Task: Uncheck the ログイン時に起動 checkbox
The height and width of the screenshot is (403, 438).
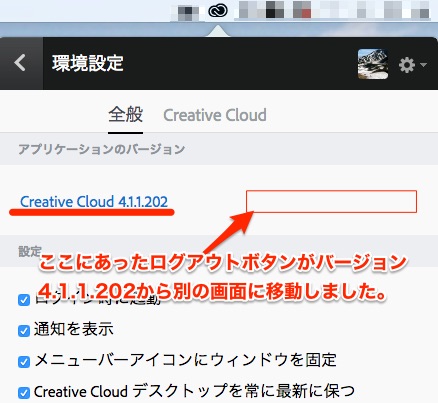Action: 24,300
